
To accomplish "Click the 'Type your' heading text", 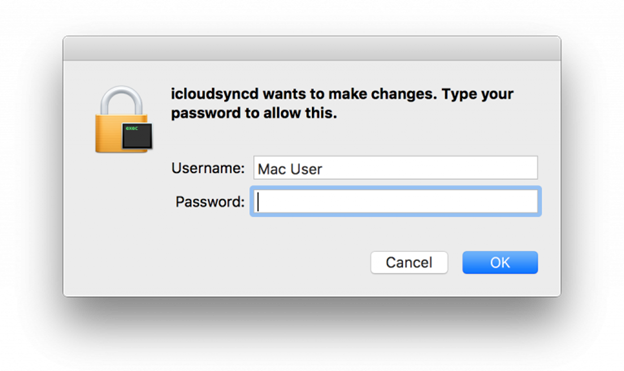I will [478, 94].
